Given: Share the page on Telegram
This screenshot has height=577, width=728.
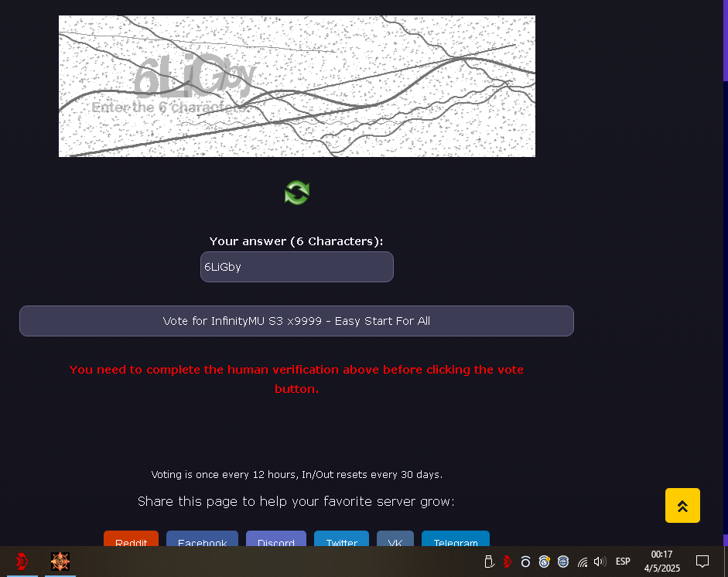Looking at the screenshot, I should (456, 538).
